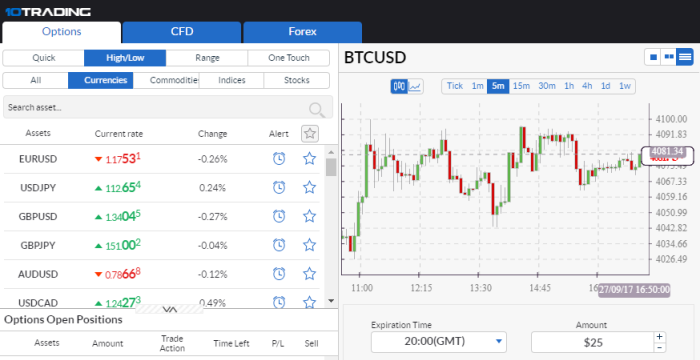Open the Forex tab
This screenshot has height=360, width=700.
click(x=302, y=32)
